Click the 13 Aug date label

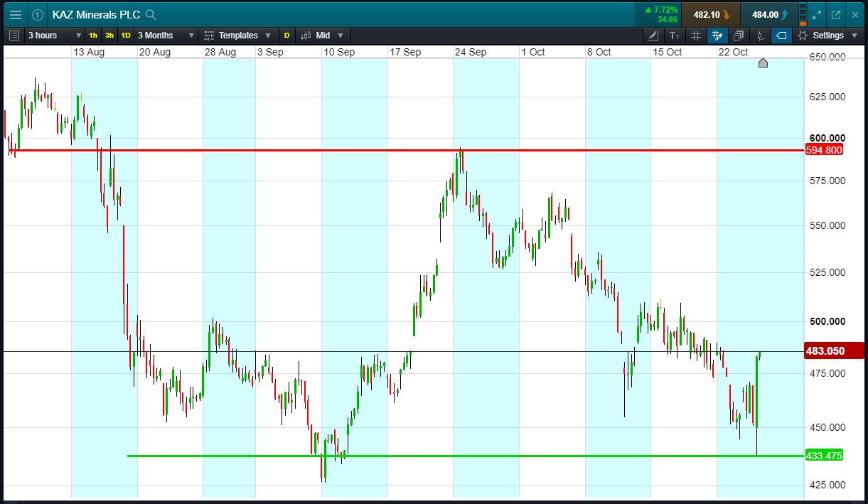[89, 52]
